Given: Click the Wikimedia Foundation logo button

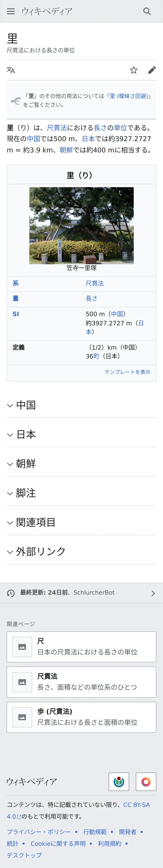Looking at the screenshot, I should pos(119,781).
